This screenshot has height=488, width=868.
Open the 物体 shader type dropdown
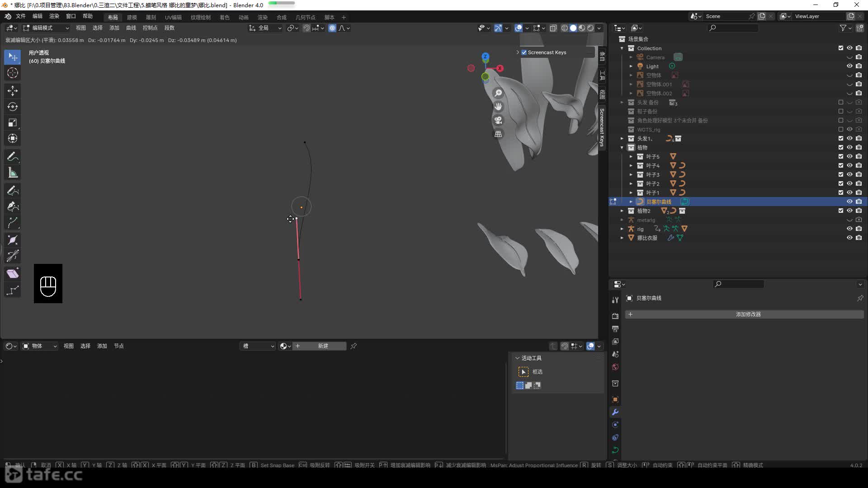tap(40, 346)
